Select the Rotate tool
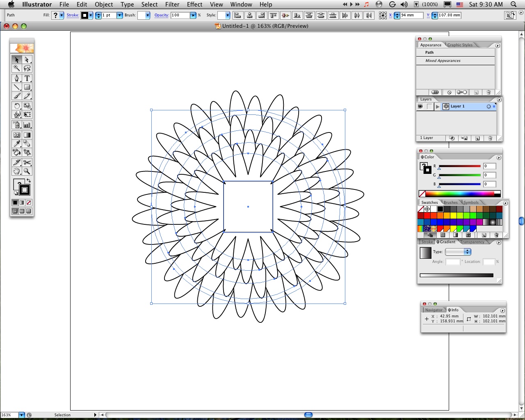 coord(16,106)
